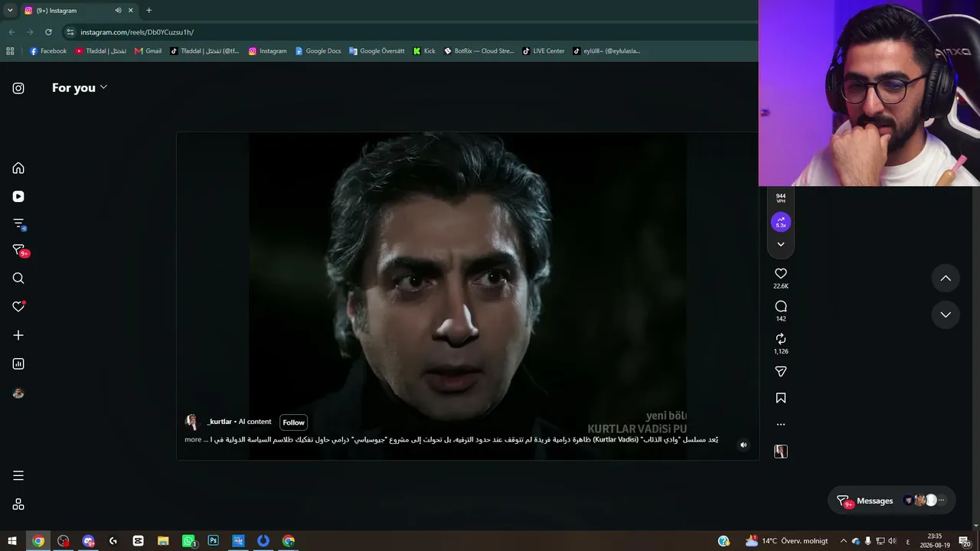
Task: Open the Chrome apps grid shortcut
Action: coord(10,51)
